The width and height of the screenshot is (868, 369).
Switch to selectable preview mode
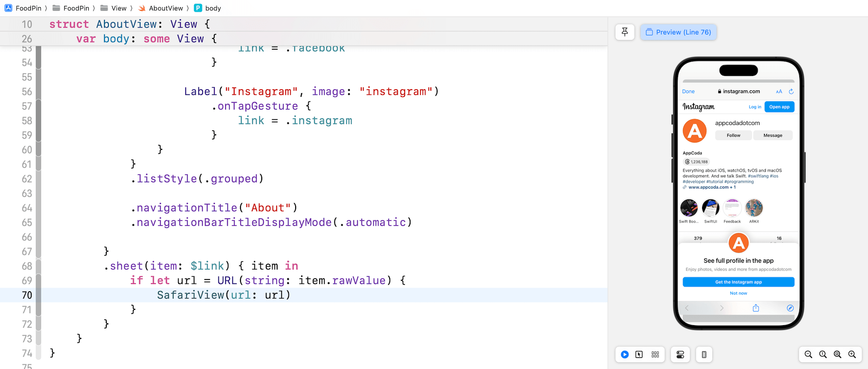tap(639, 355)
